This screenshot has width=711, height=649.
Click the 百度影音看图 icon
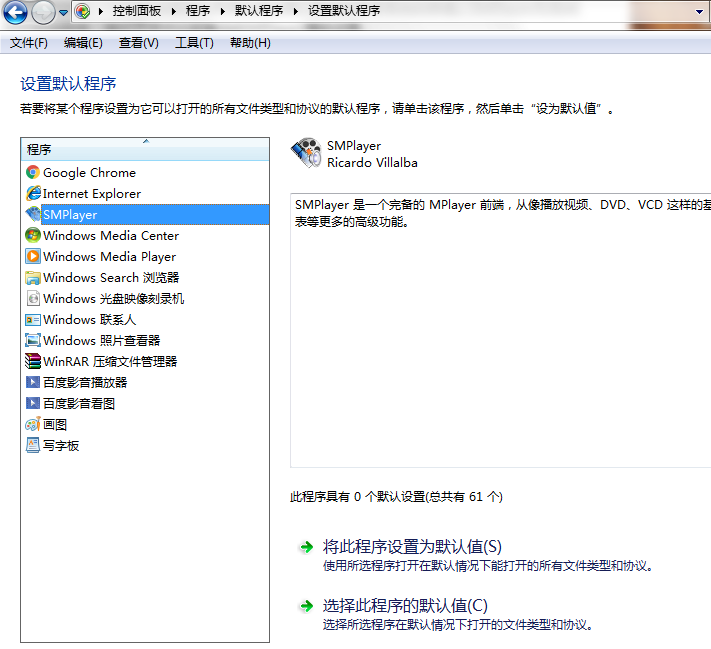click(x=33, y=403)
